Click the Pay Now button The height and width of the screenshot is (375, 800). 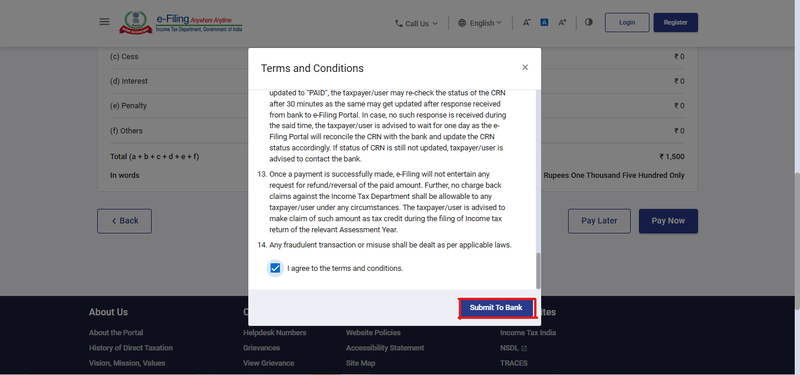[668, 221]
